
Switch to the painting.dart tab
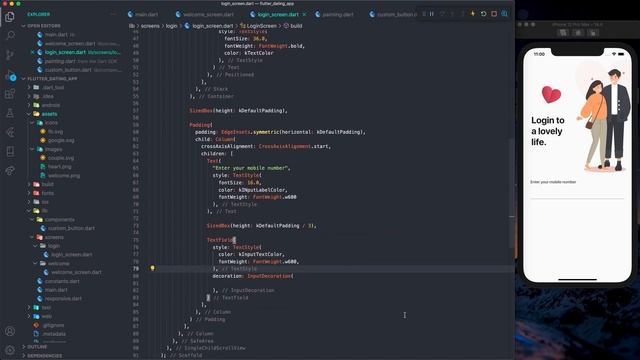pos(335,14)
